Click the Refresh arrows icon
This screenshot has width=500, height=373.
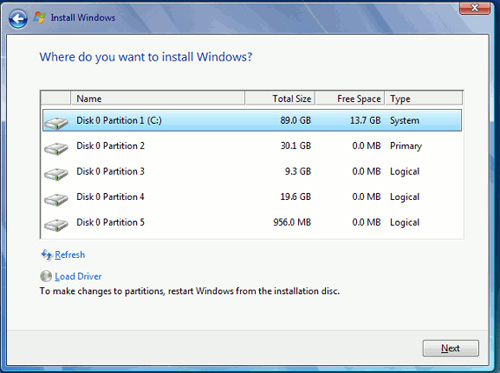pos(46,255)
